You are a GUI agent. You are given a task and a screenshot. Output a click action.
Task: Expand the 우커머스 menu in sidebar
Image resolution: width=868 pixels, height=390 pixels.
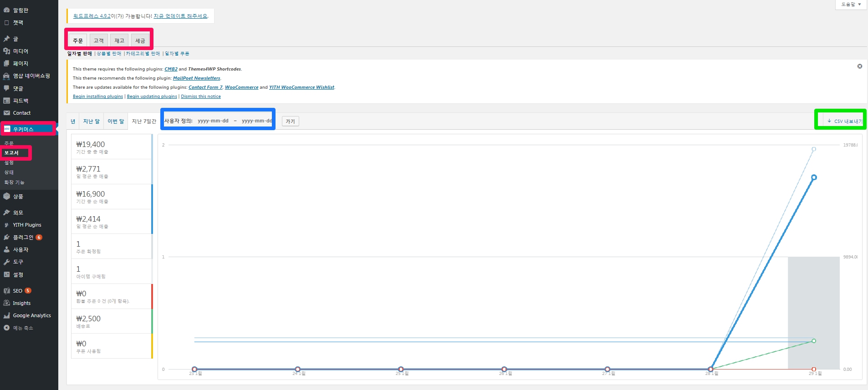click(23, 129)
